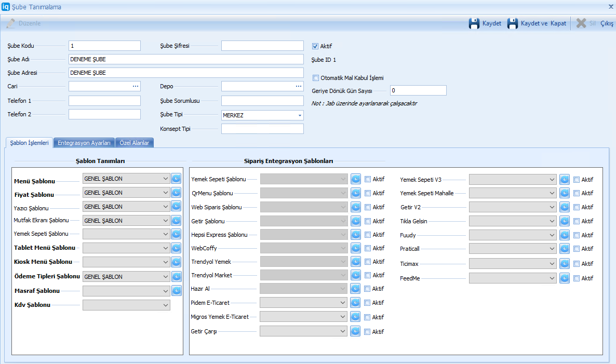Screen dimensions: 616x364
Task: Expand the Kdv Şablonu dropdown
Action: point(166,305)
